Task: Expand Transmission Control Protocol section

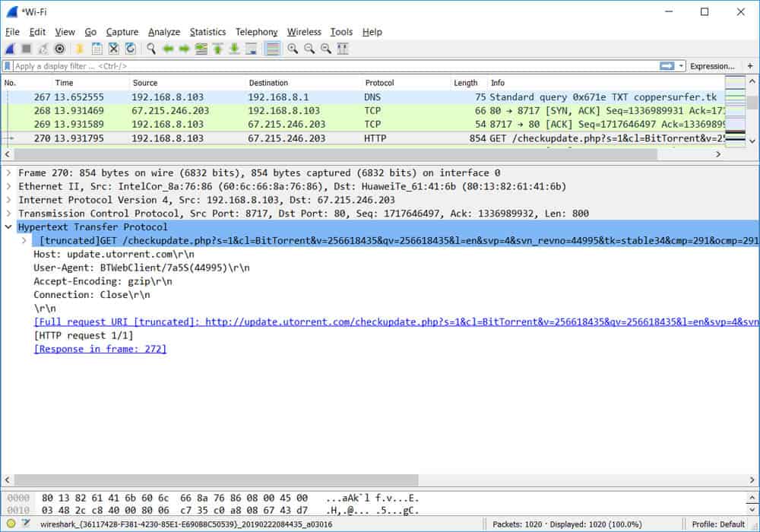Action: pyautogui.click(x=8, y=214)
